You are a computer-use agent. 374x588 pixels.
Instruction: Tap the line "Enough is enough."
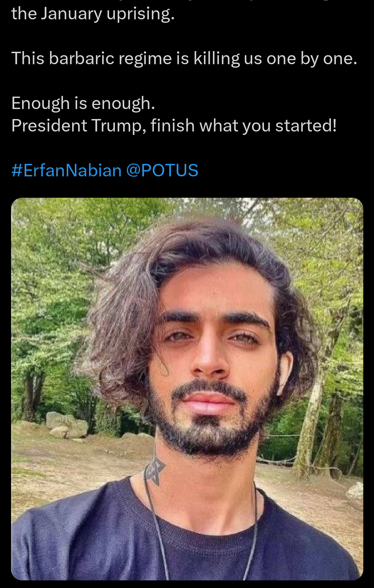tap(83, 104)
